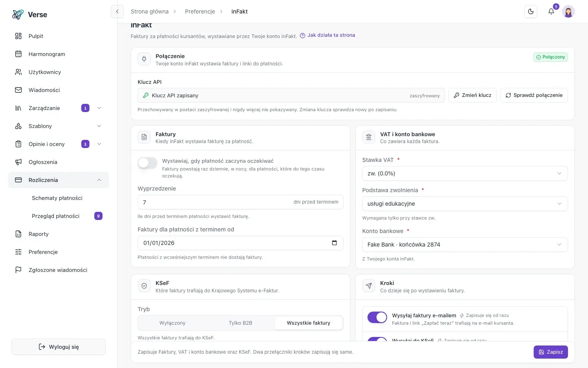Click the user avatar in the header
588x368 pixels.
point(568,11)
